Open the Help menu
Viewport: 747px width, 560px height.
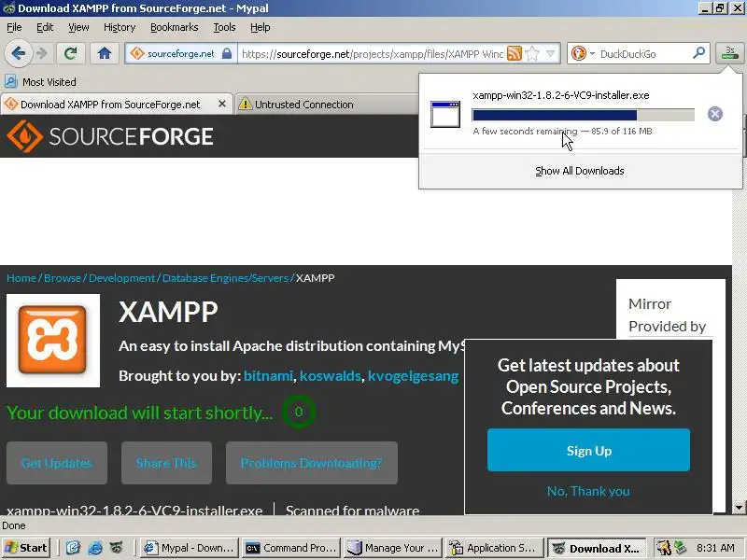tap(261, 28)
